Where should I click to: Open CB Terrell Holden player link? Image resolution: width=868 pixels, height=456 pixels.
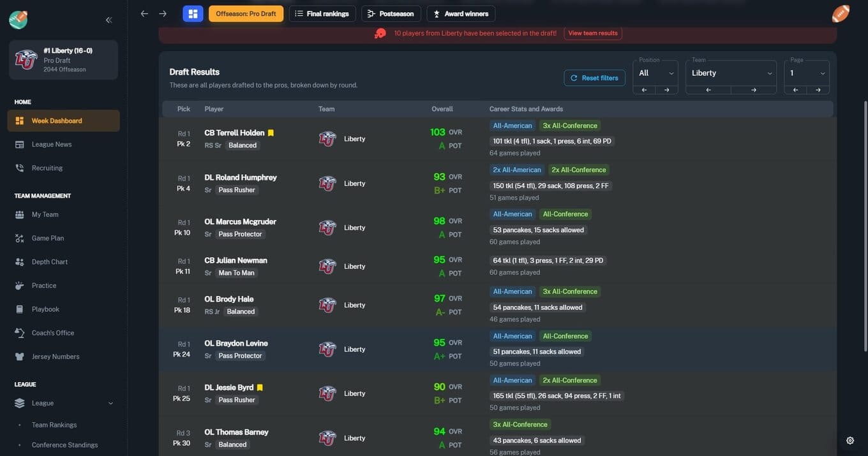coord(234,133)
